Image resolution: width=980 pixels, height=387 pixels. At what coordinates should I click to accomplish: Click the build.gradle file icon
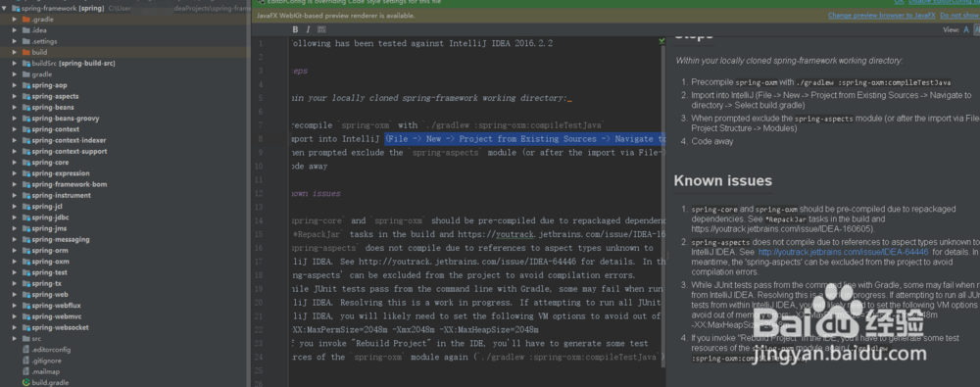coord(25,382)
